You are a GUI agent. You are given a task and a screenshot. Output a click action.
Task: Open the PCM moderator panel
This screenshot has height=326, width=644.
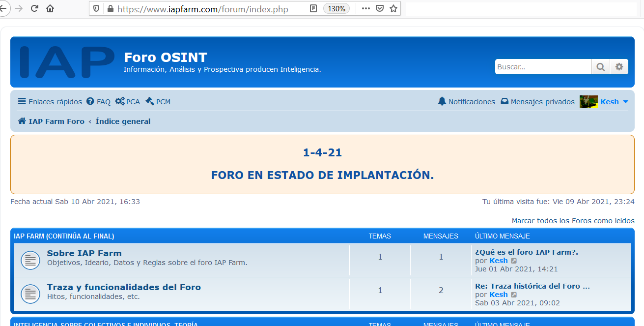click(x=158, y=102)
